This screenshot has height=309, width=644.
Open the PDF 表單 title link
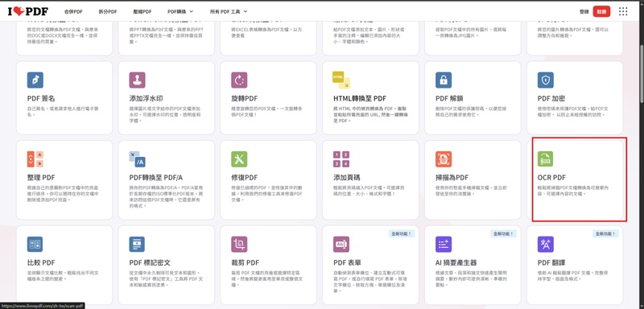[x=348, y=262]
